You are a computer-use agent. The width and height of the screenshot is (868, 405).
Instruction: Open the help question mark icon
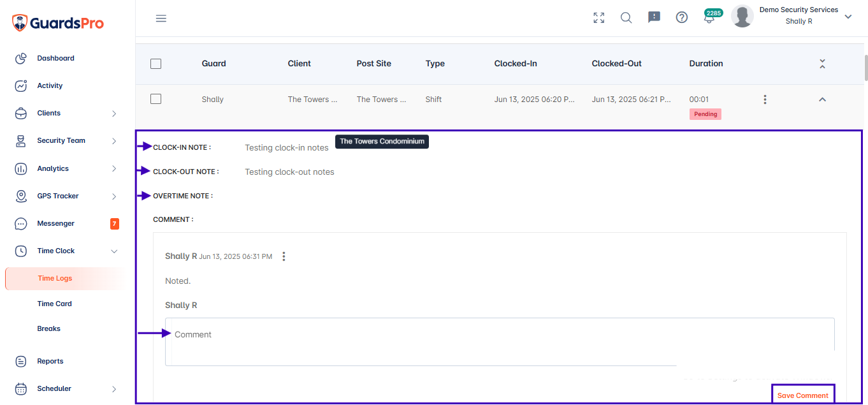[x=682, y=18]
